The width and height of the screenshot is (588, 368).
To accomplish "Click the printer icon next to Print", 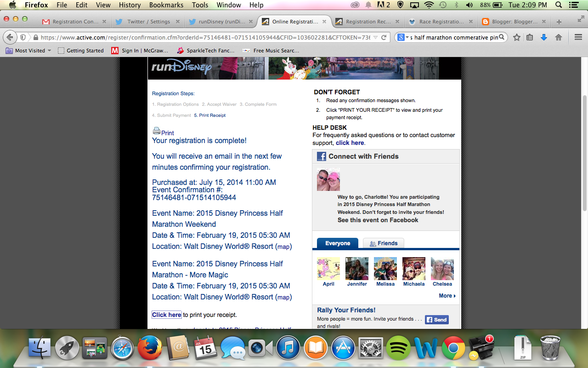I will (156, 131).
